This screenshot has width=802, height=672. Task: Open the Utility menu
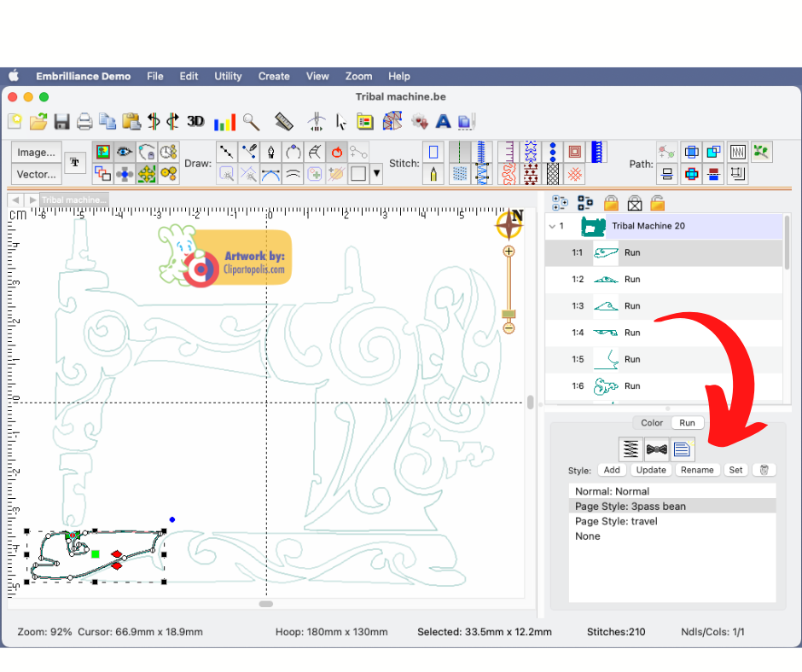click(228, 76)
